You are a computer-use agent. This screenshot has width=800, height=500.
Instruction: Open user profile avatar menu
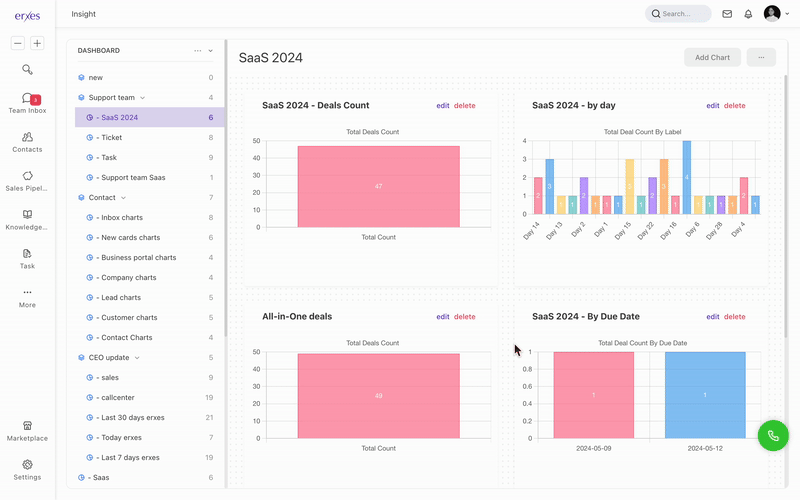coord(776,14)
